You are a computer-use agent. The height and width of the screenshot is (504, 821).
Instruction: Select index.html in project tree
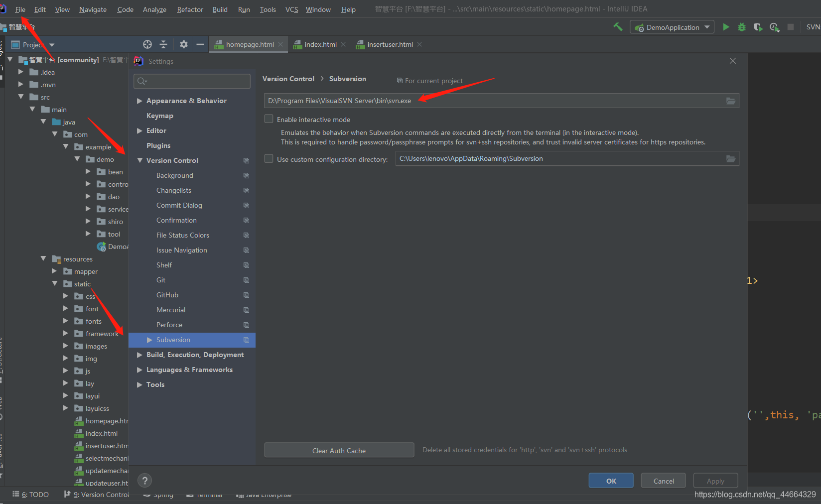click(102, 433)
